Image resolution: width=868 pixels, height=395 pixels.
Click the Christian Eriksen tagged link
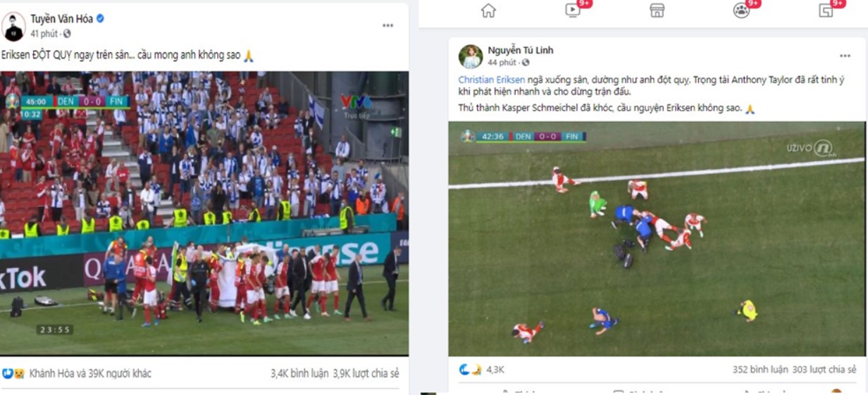491,80
